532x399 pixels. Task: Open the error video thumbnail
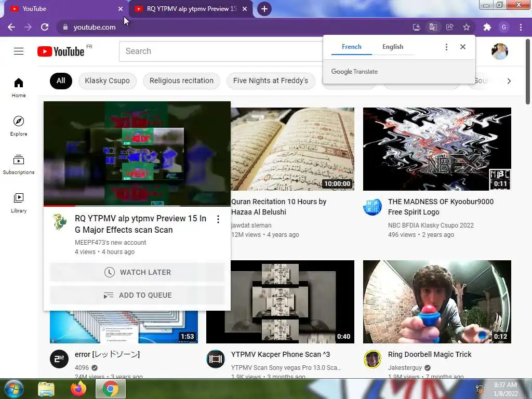tap(124, 327)
